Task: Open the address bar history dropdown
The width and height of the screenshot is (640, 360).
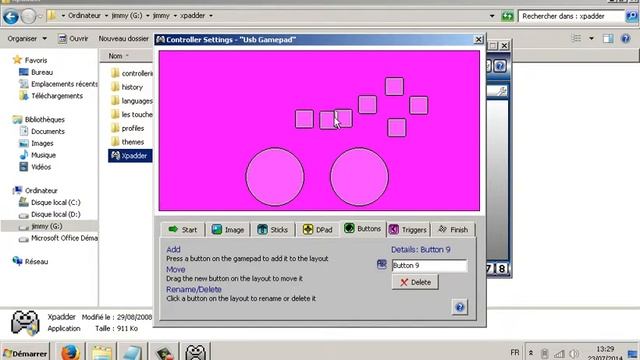Action: coord(492,16)
